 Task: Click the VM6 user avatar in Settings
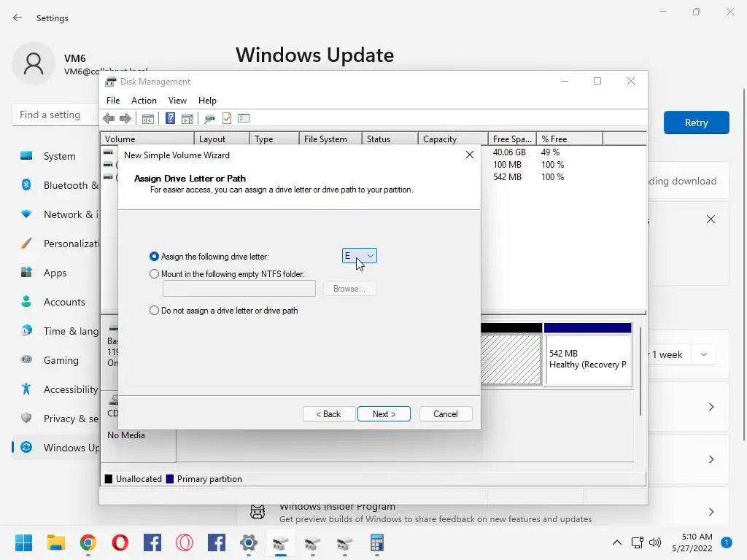click(x=34, y=63)
